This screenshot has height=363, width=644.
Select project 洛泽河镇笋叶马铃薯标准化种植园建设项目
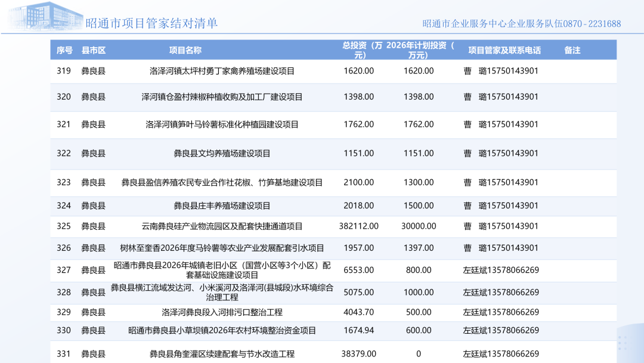pos(222,124)
